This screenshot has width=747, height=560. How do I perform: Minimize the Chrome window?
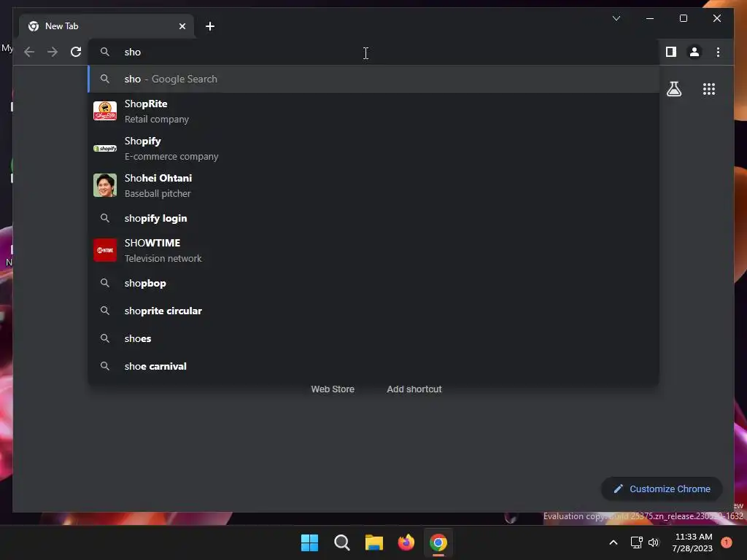click(650, 18)
